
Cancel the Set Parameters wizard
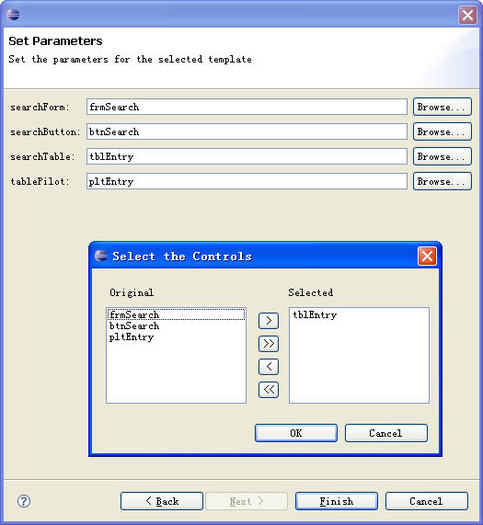coord(426,501)
